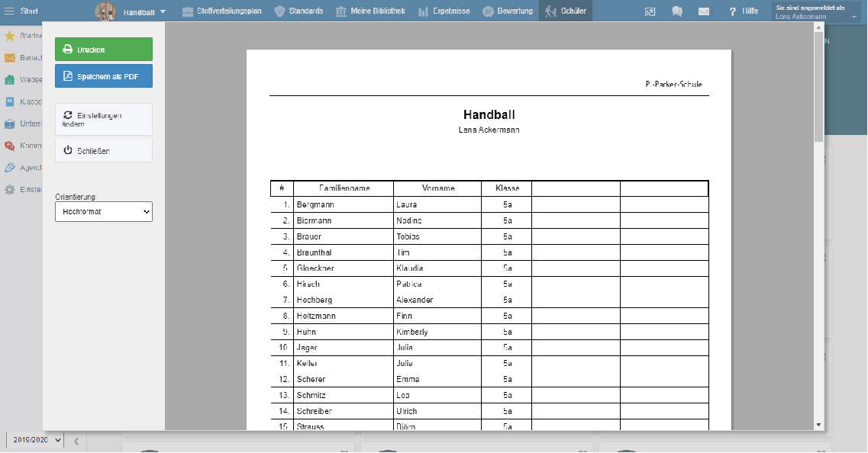Click the P.-Parker-Schule header text
Image resolution: width=868 pixels, height=453 pixels.
pos(673,84)
